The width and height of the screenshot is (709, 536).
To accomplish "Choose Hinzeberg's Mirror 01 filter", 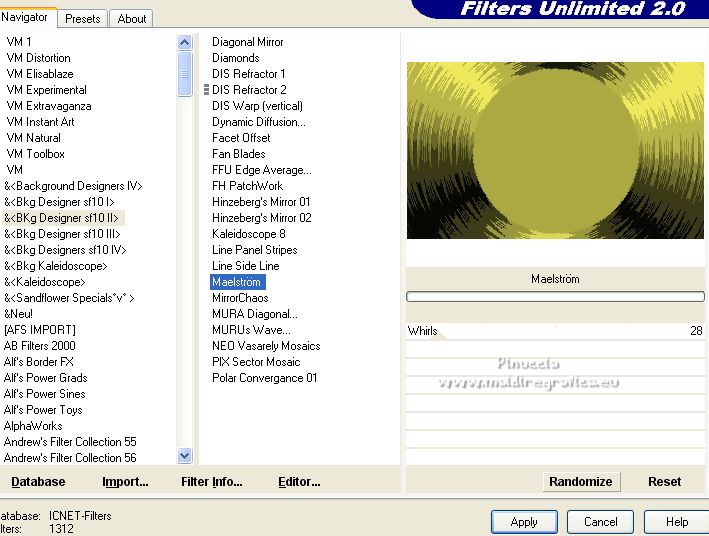I will tap(261, 202).
